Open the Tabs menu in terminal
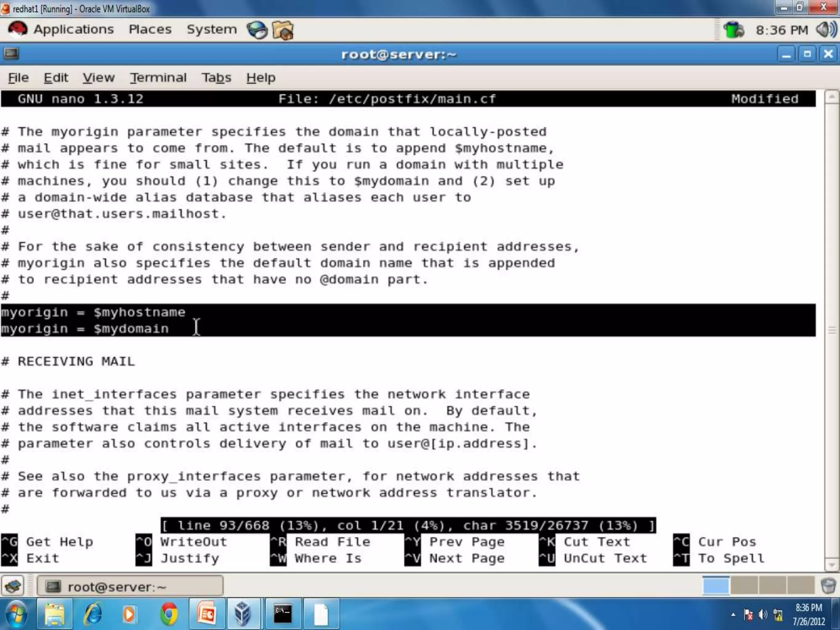 point(216,78)
